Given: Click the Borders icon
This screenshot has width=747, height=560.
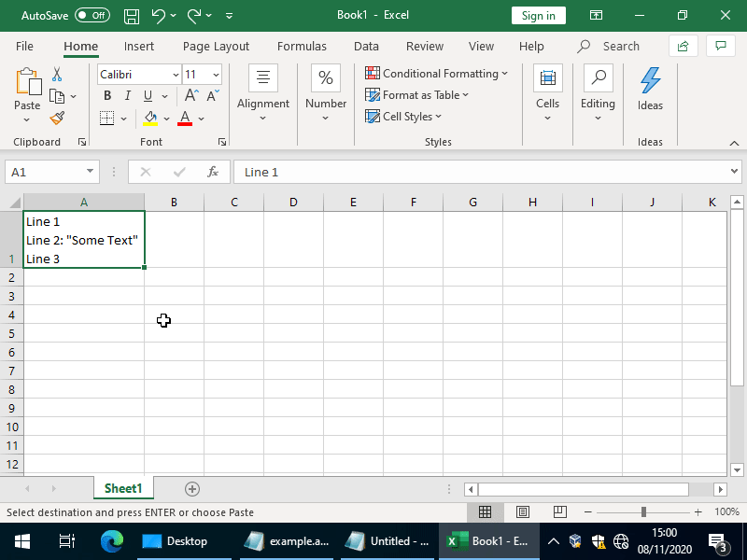Looking at the screenshot, I should pyautogui.click(x=106, y=119).
